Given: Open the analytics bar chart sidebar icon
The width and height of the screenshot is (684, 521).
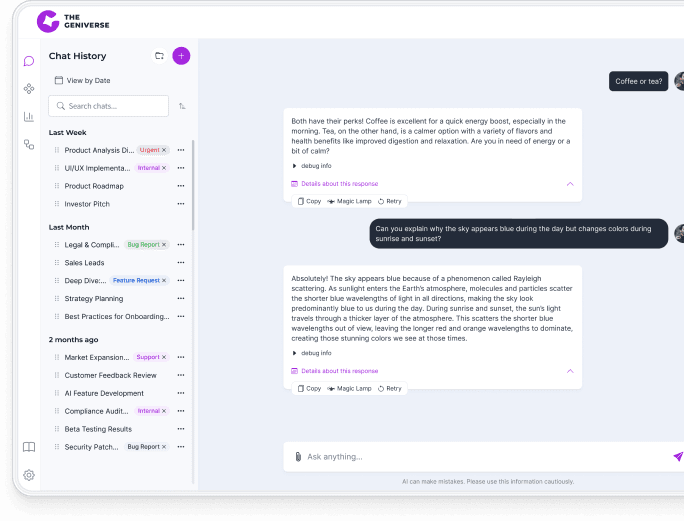Looking at the screenshot, I should point(29,117).
